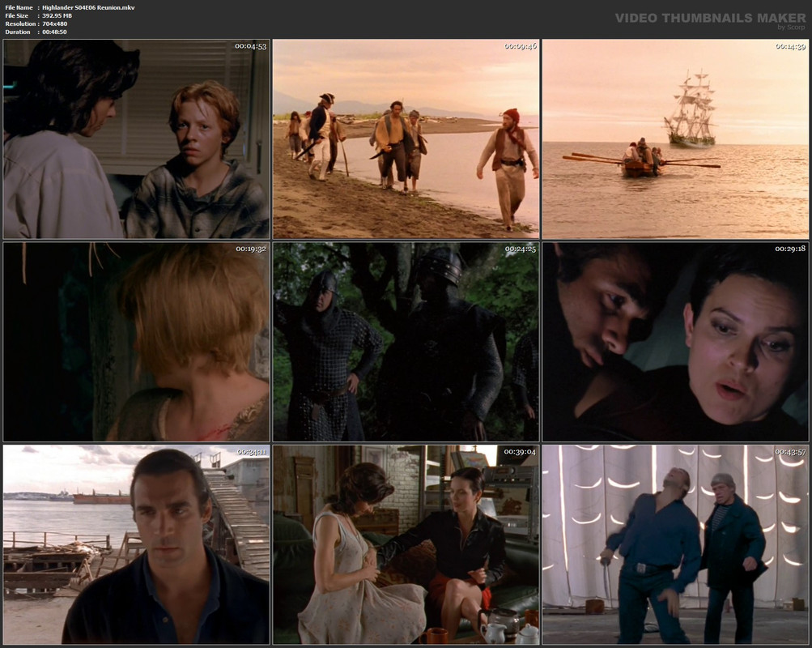
Task: Click the timestamp 00:39:04
Action: coord(520,452)
